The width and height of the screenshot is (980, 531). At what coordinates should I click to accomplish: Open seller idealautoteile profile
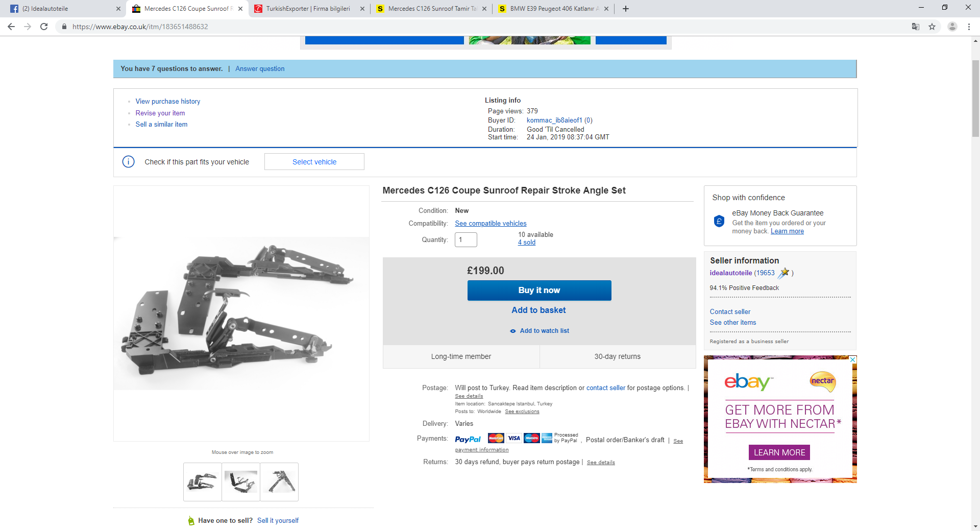tap(731, 273)
